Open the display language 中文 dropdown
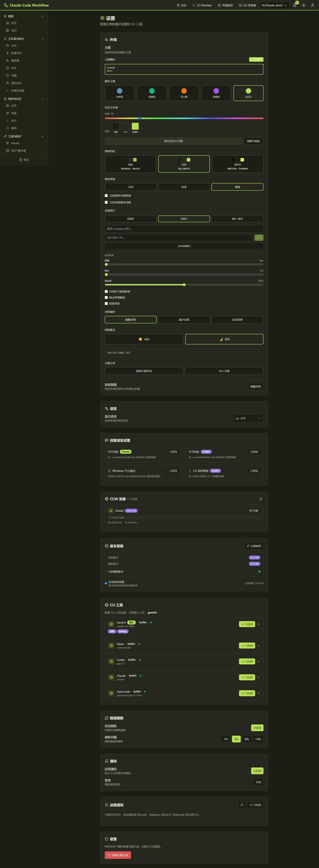This screenshot has width=319, height=868. (x=248, y=418)
